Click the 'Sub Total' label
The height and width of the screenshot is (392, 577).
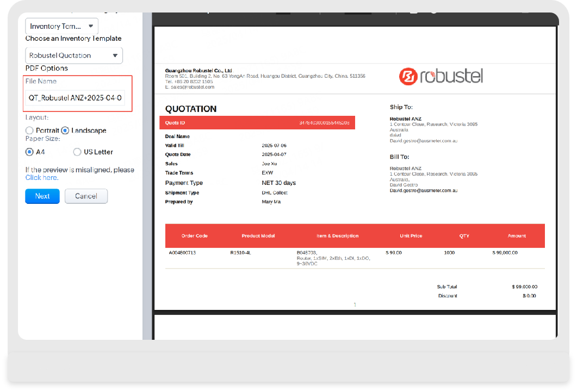(x=446, y=287)
